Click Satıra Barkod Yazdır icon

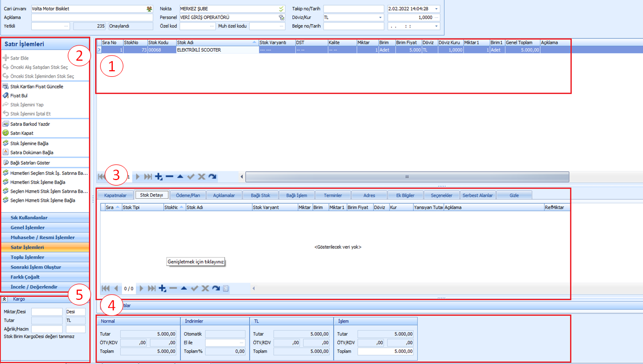click(x=6, y=124)
